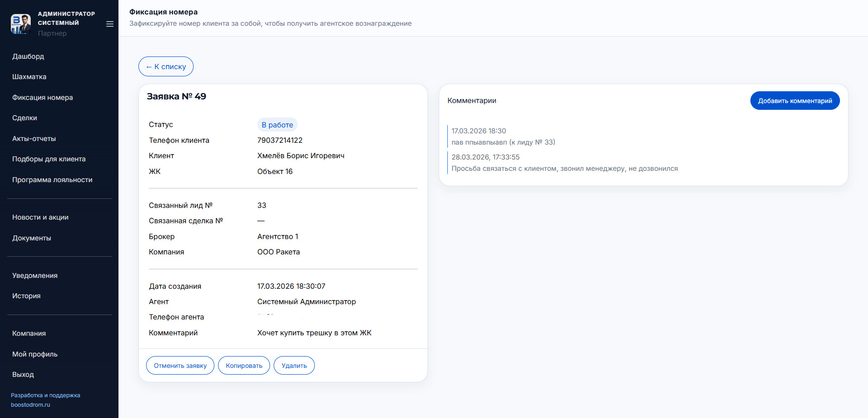Screen dimensions: 868x418
Task: Open the Документы section
Action: (32, 238)
